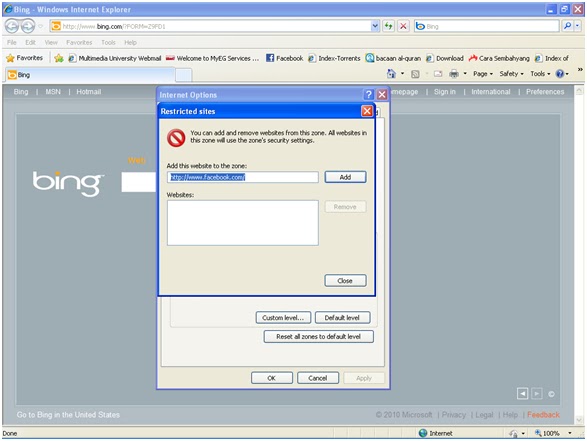The width and height of the screenshot is (587, 441).
Task: Click OK in Internet Options dialog
Action: click(272, 378)
